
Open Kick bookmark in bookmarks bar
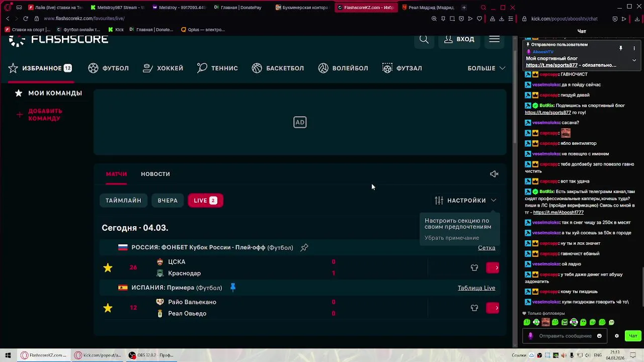pos(116,30)
